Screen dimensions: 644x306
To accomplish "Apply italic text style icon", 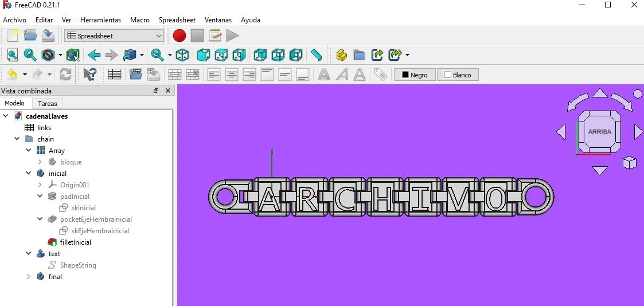I will pos(342,74).
